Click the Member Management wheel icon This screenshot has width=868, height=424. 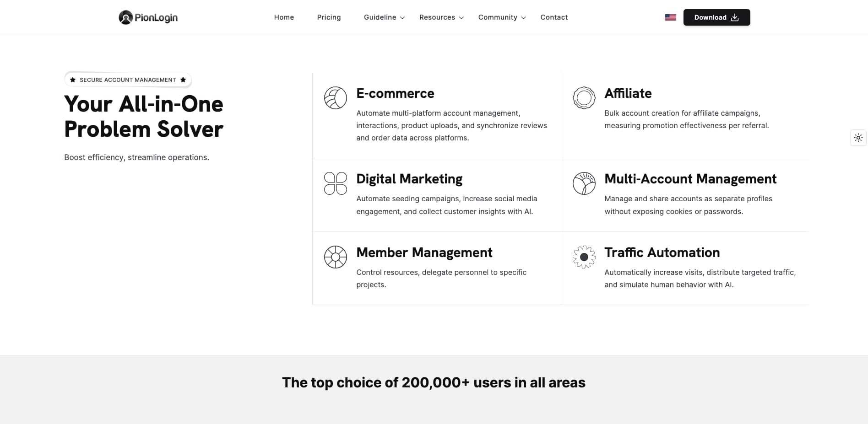click(336, 257)
